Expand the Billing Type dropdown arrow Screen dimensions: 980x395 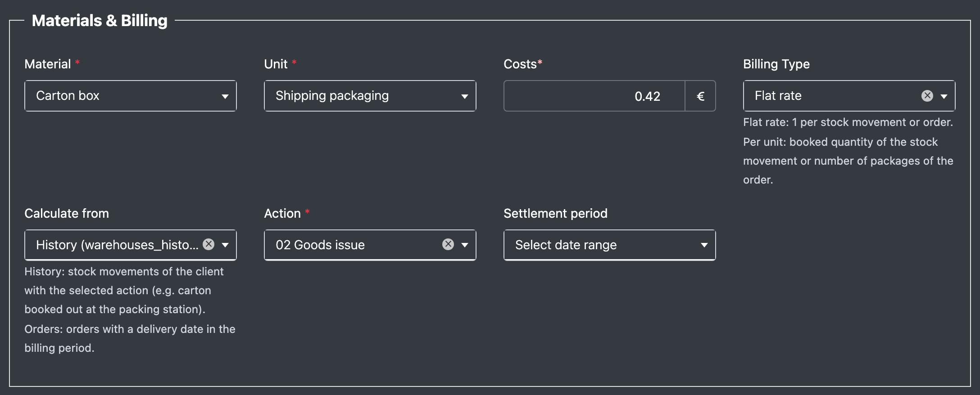tap(944, 96)
